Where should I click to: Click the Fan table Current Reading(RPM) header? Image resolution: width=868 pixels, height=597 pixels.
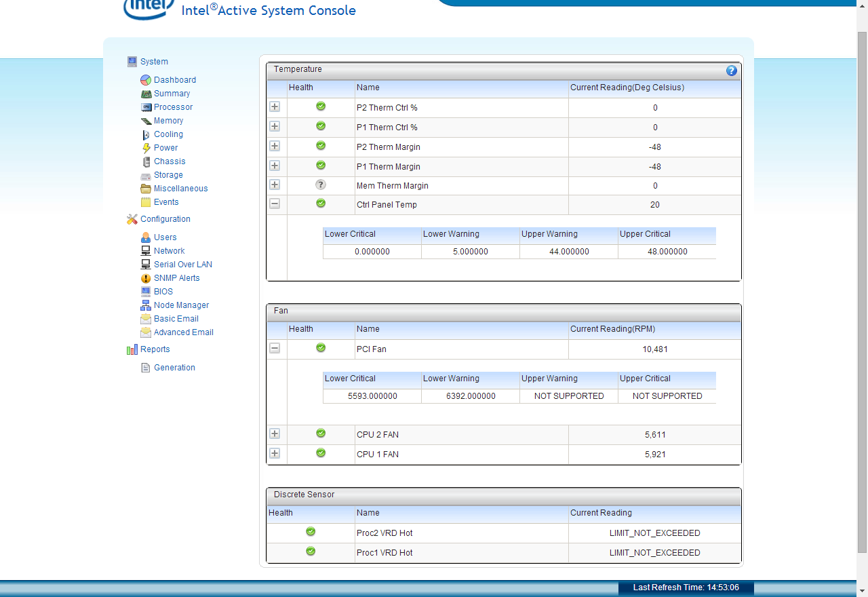coord(654,329)
